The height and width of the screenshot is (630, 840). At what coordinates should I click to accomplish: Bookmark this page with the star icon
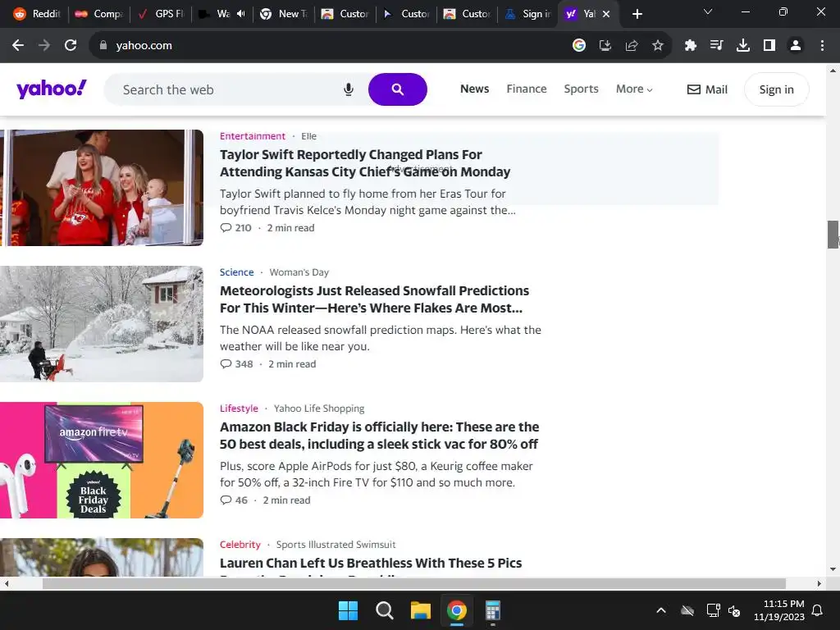click(x=658, y=46)
